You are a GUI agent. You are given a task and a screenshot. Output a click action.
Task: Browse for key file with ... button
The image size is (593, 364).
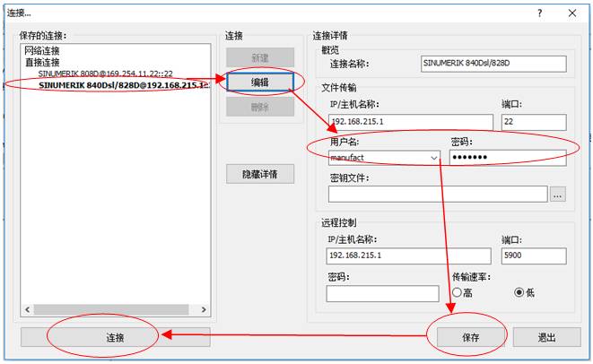(558, 195)
